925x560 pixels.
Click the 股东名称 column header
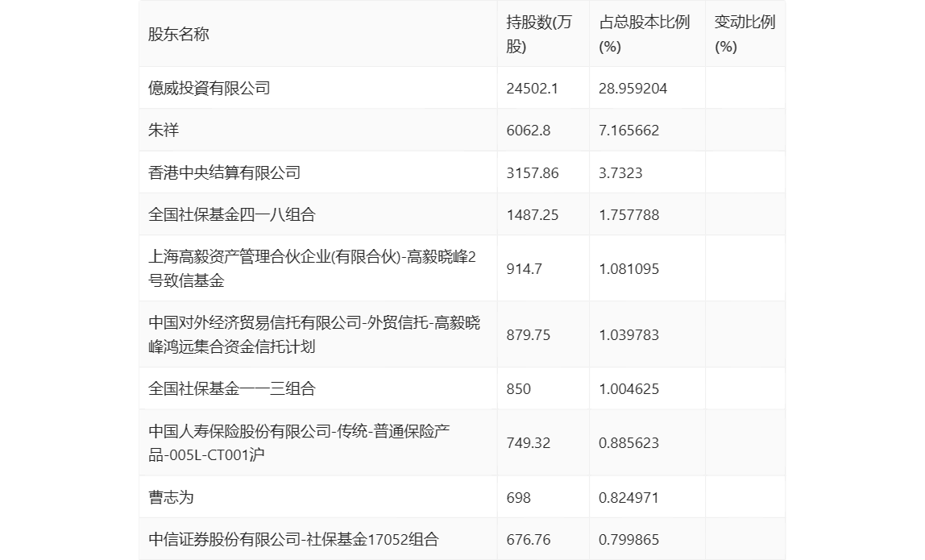179,34
